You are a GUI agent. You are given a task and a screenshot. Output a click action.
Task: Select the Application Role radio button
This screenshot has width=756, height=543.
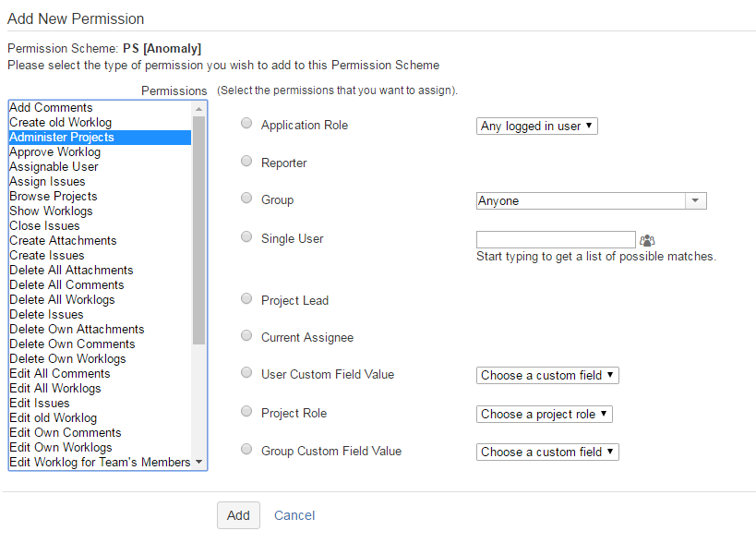(246, 124)
